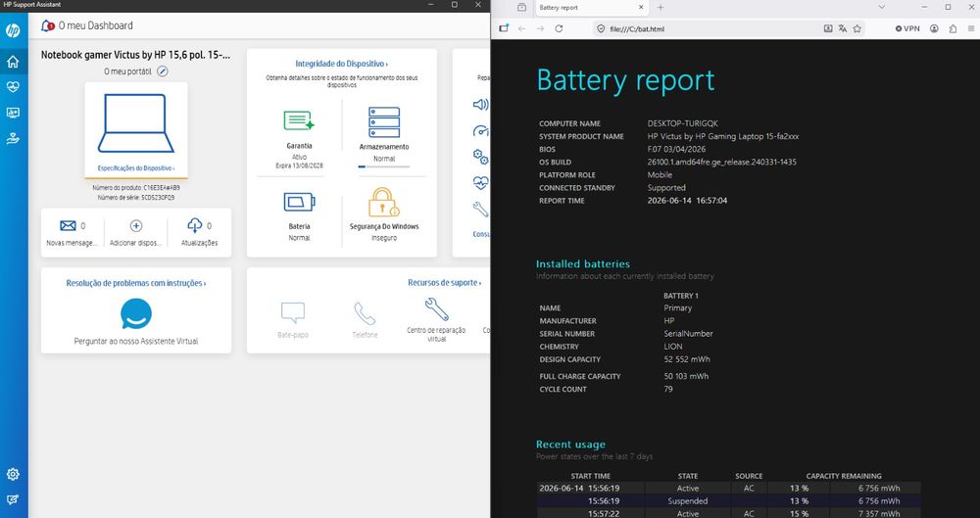The width and height of the screenshot is (980, 518).
Task: Open the Recursos de suporte link
Action: [x=444, y=282]
